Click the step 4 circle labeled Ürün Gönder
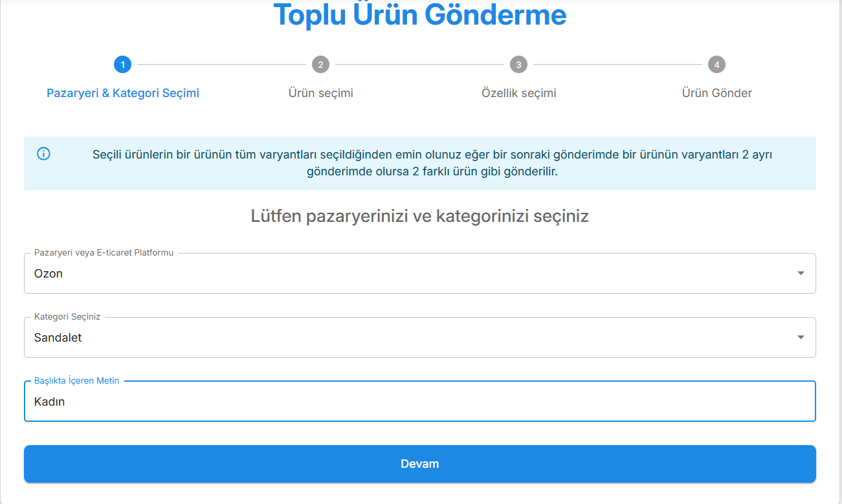842x504 pixels. pos(717,64)
